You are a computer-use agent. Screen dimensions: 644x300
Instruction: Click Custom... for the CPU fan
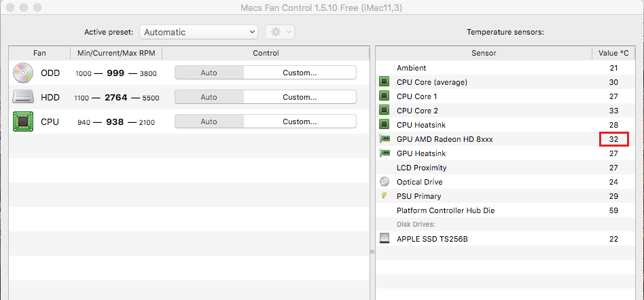point(300,121)
